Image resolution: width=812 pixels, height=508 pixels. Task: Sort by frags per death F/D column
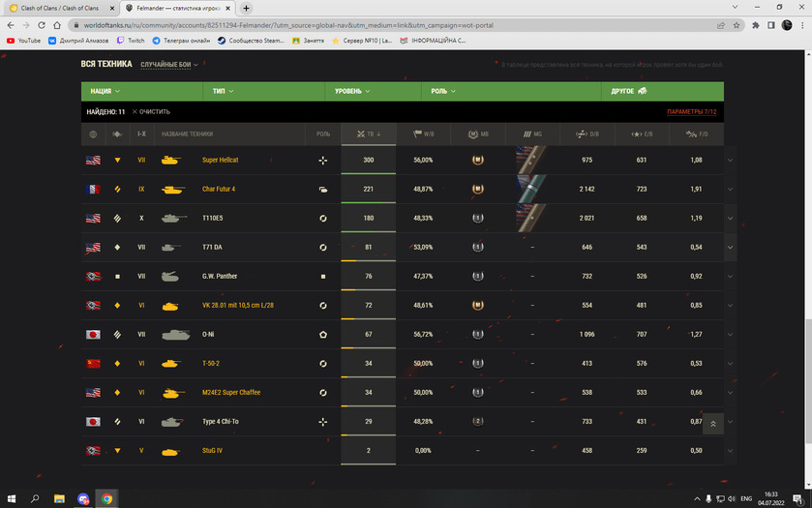697,134
